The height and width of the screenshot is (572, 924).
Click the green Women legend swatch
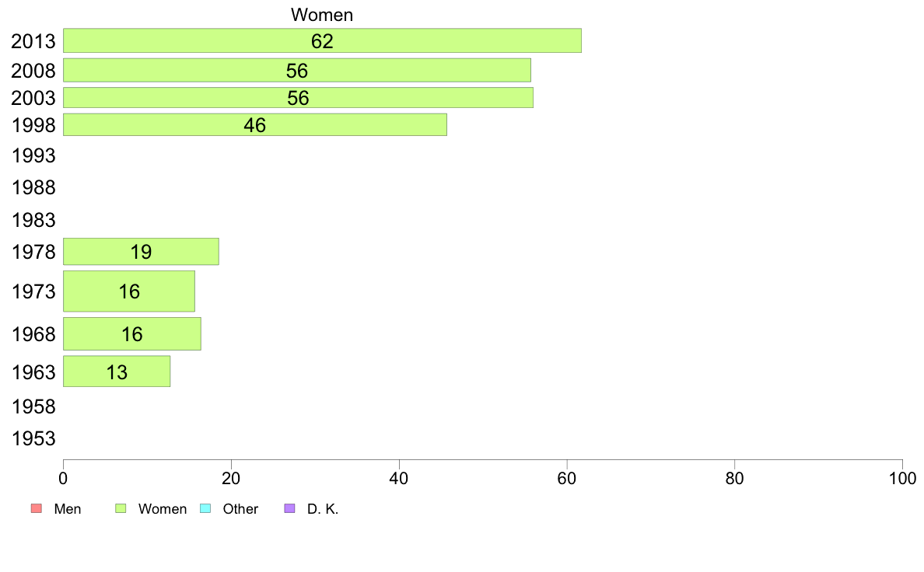tap(121, 508)
